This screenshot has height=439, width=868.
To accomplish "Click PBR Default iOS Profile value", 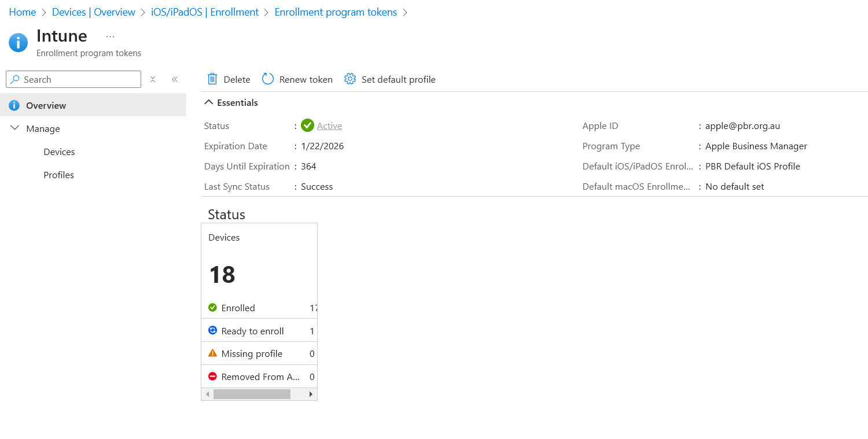I will (x=752, y=166).
